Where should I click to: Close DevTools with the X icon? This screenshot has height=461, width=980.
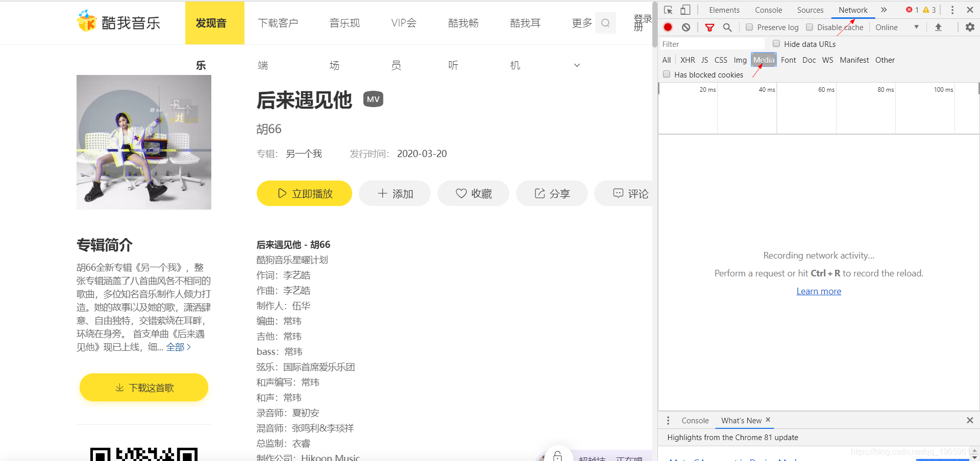[x=970, y=10]
